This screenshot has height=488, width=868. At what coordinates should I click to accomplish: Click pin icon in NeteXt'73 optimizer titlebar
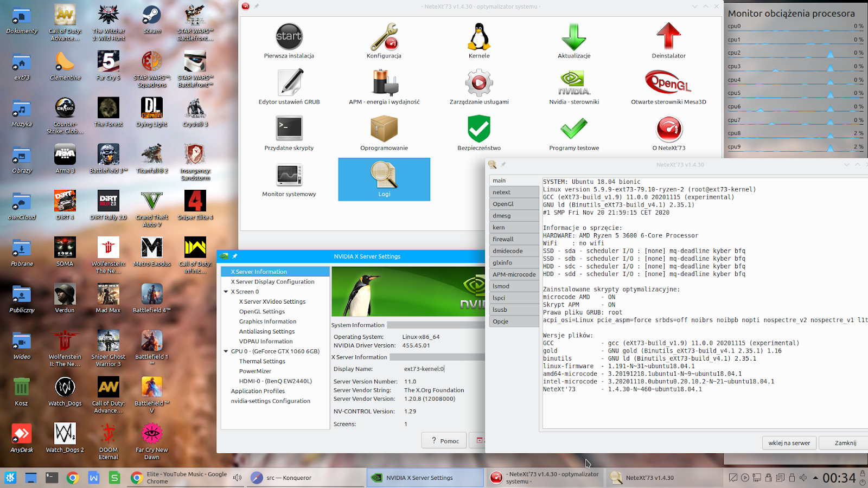pos(256,7)
